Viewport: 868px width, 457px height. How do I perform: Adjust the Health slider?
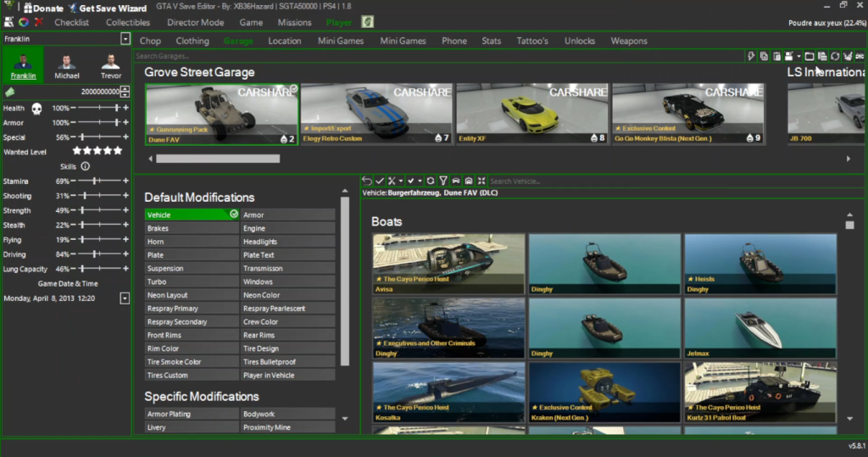coord(100,108)
